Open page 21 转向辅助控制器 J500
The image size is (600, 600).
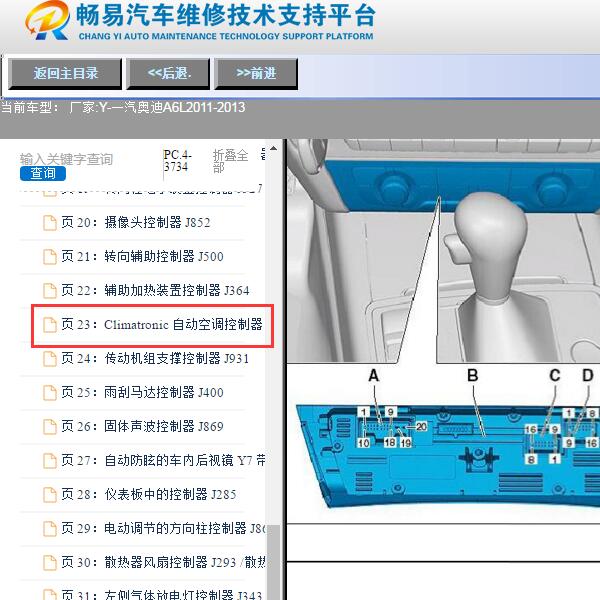click(x=142, y=256)
